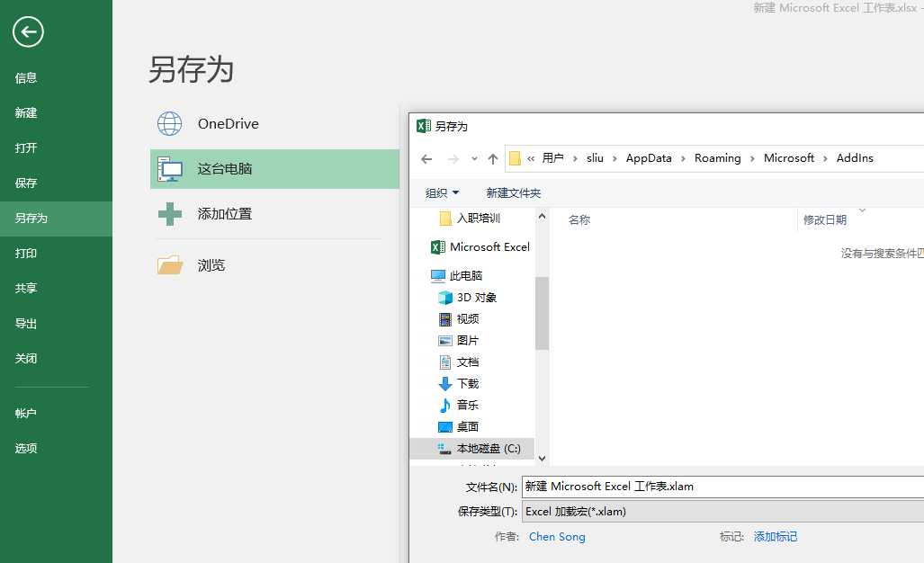Select 这台电脑 save location

point(274,169)
